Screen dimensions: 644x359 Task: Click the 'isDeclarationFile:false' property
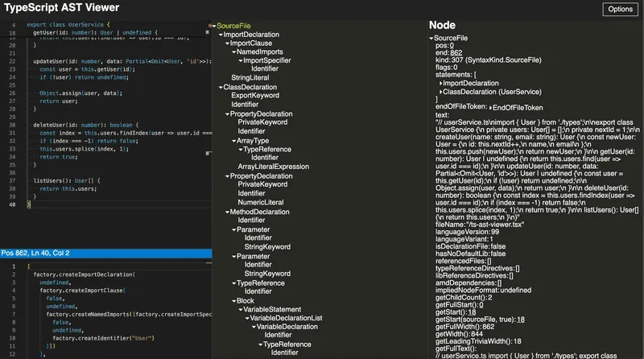click(470, 246)
